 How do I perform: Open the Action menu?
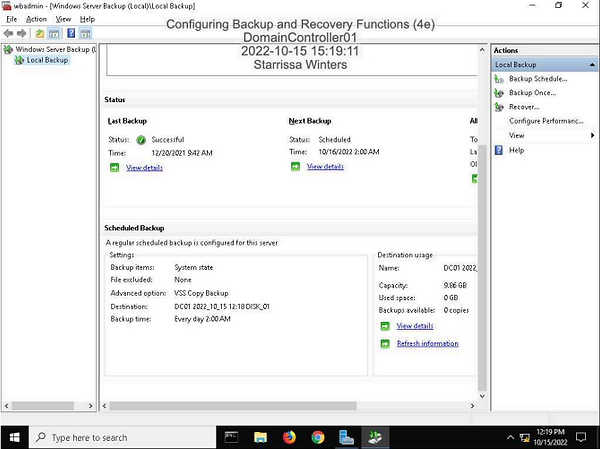(36, 19)
